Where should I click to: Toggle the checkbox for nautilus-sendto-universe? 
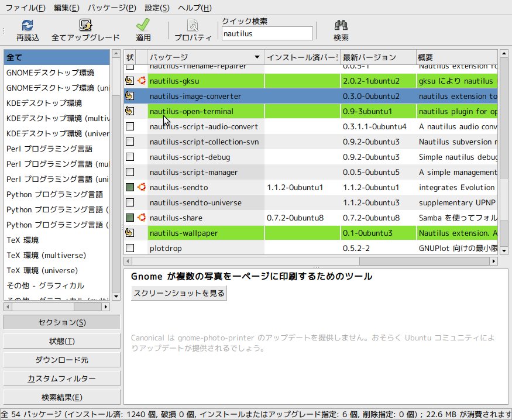(130, 202)
